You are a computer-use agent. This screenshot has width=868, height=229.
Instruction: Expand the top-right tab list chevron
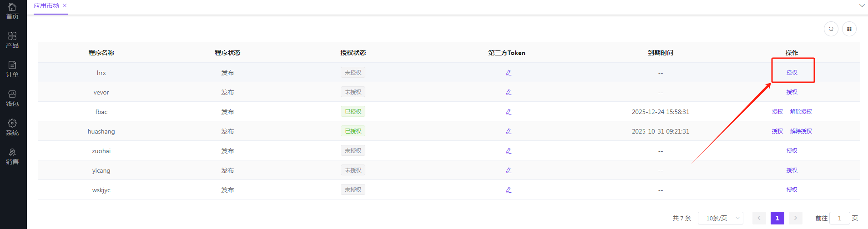[862, 6]
